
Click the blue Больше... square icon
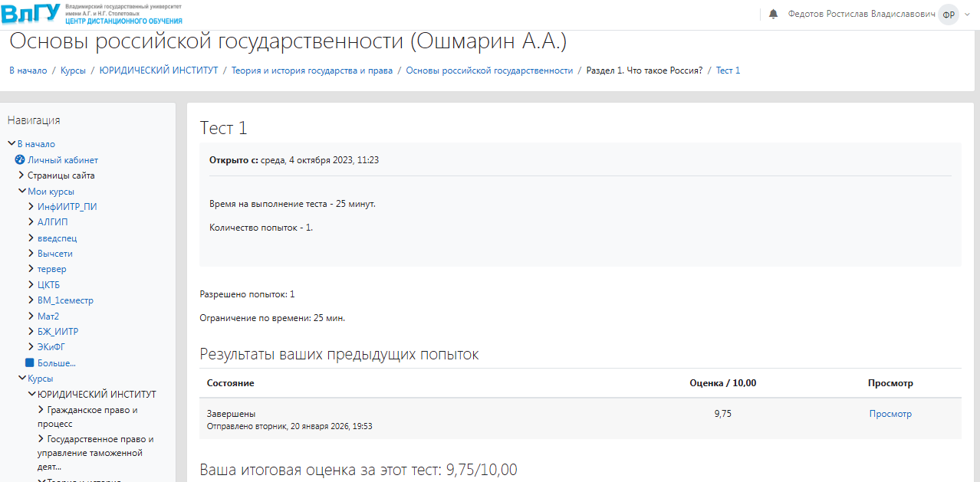(31, 363)
